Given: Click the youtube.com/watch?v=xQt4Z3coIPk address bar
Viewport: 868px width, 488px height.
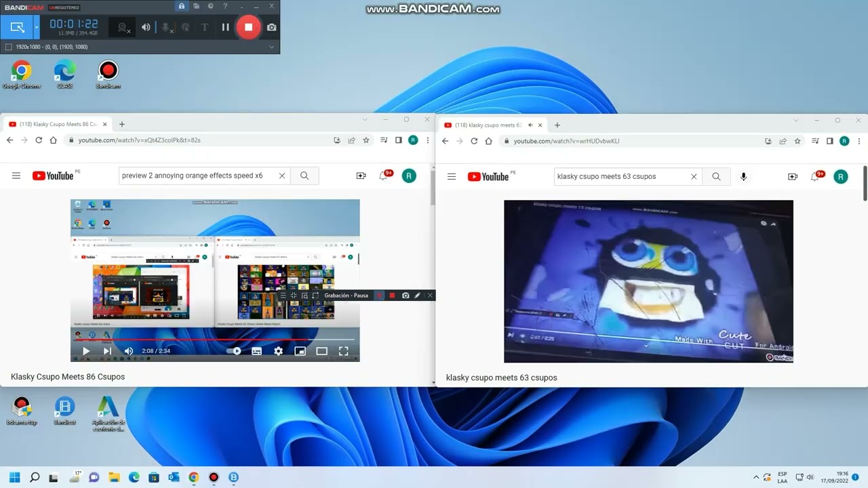Looking at the screenshot, I should pos(197,140).
